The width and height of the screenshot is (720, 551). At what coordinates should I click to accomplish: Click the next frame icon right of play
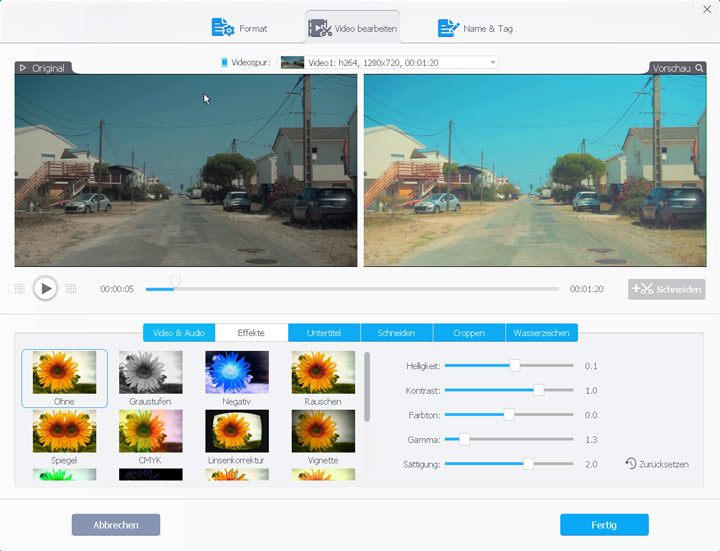pyautogui.click(x=71, y=289)
